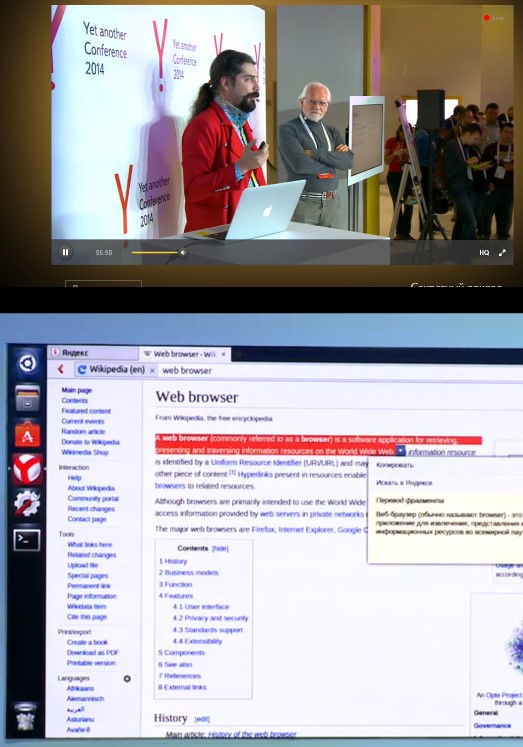
Task: View Recent changes
Action: [91, 509]
